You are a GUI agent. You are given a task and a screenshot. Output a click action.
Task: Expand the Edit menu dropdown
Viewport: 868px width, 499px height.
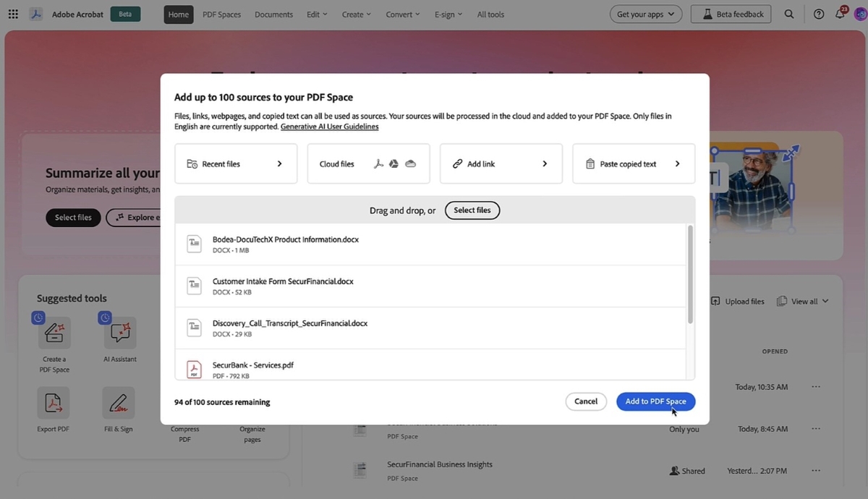pyautogui.click(x=317, y=14)
